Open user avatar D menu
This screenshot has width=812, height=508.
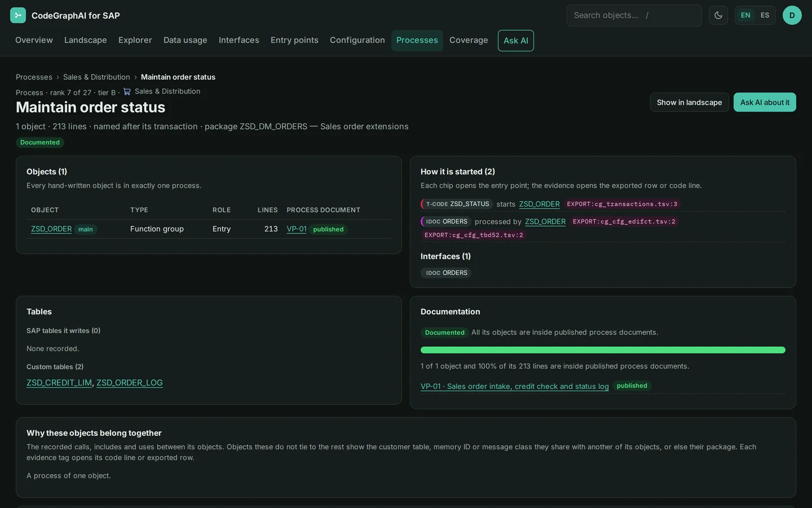[792, 15]
